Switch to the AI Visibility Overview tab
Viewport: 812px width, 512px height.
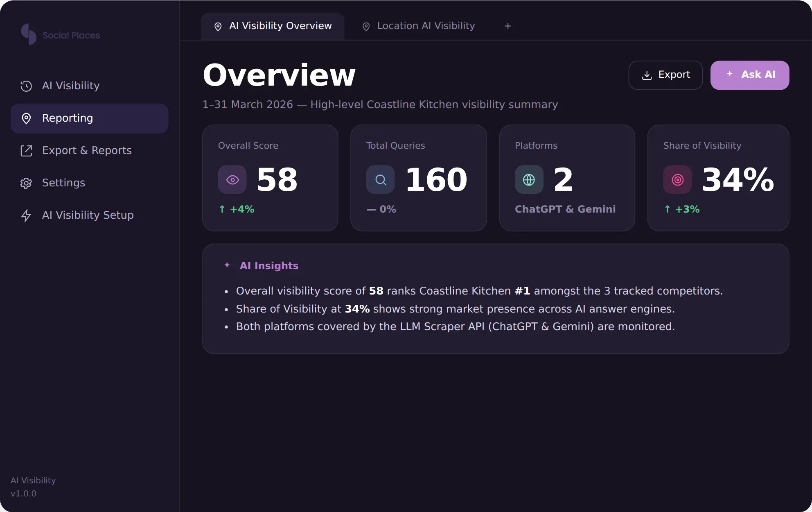coord(273,26)
